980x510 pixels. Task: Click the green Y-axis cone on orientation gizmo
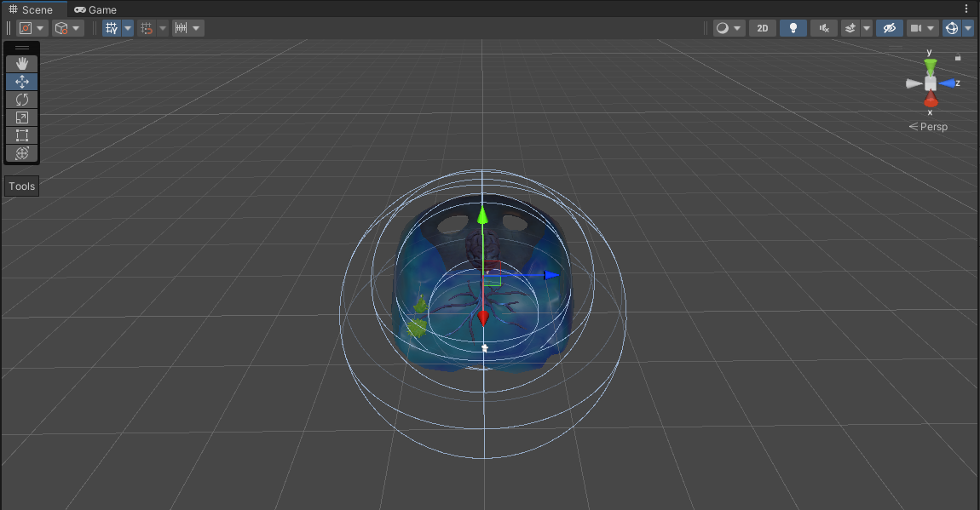click(x=931, y=66)
